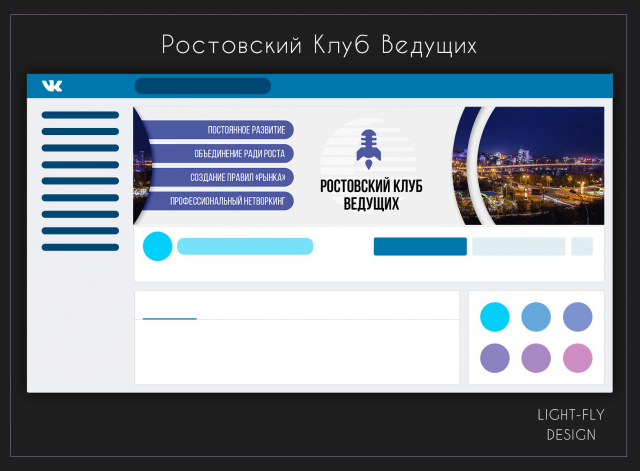Click the light blue group name placeholder
Viewport: 640px width, 471px height.
pyautogui.click(x=245, y=246)
